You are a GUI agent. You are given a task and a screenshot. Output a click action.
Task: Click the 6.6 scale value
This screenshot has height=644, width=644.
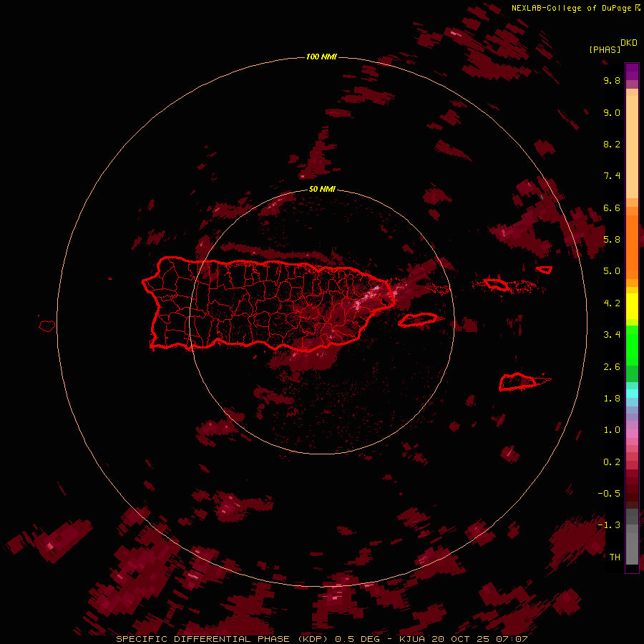612,208
